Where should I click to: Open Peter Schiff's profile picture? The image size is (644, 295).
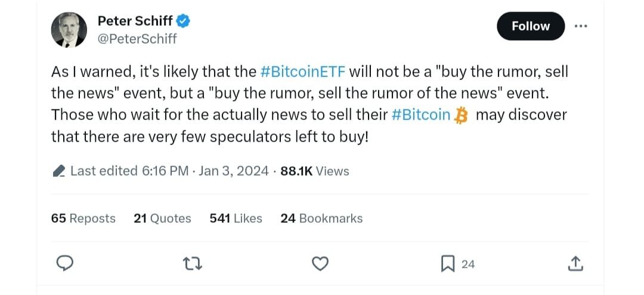click(x=69, y=30)
